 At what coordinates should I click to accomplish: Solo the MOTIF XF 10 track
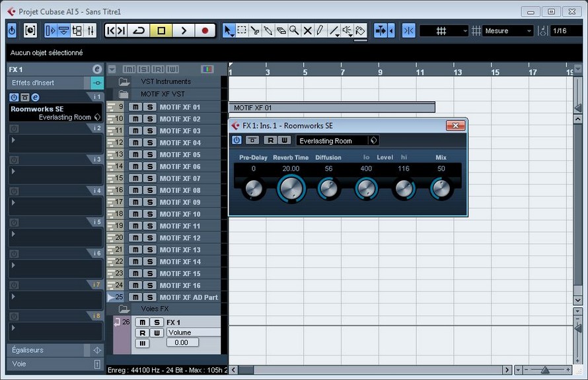[150, 214]
